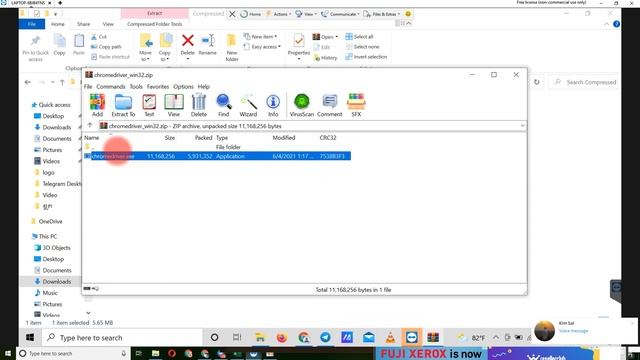Click the Test archive icon
The image size is (640, 360).
[x=149, y=105]
